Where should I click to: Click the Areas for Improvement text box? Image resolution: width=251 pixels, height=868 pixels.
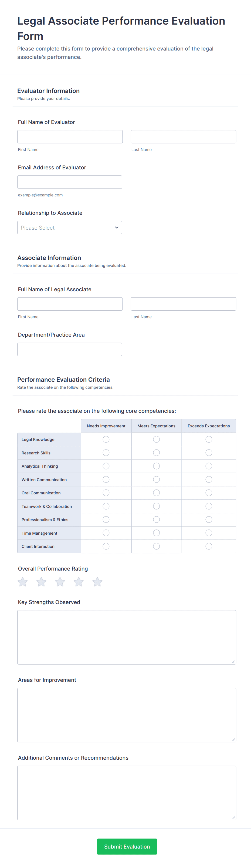[x=127, y=715]
